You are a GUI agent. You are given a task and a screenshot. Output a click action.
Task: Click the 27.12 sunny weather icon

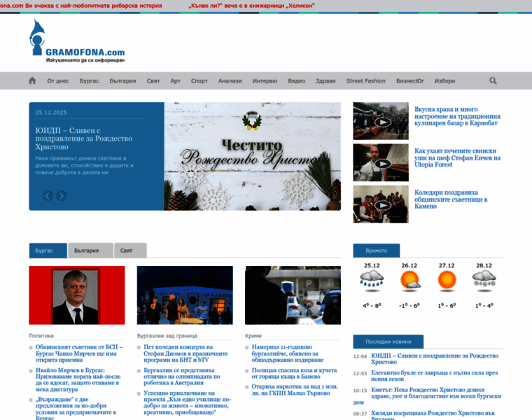[x=447, y=281]
